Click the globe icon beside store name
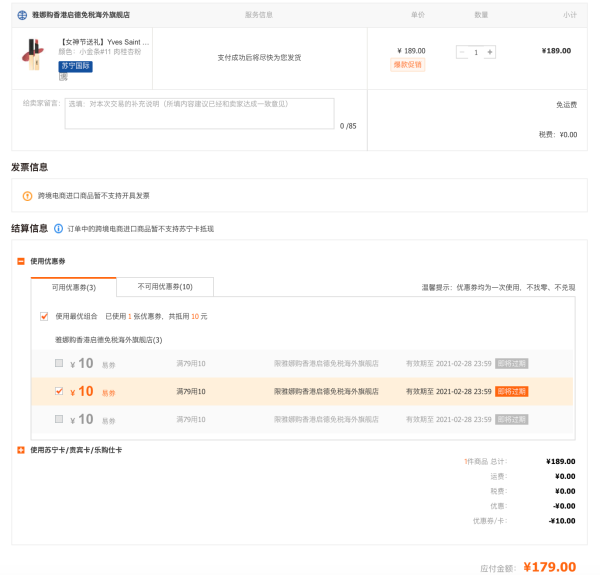600x575 pixels. click(x=22, y=15)
